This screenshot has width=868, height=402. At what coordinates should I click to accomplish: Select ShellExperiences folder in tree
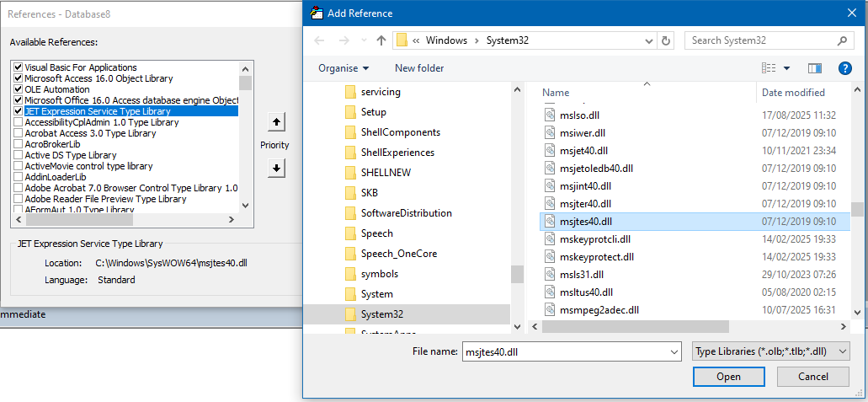[397, 153]
